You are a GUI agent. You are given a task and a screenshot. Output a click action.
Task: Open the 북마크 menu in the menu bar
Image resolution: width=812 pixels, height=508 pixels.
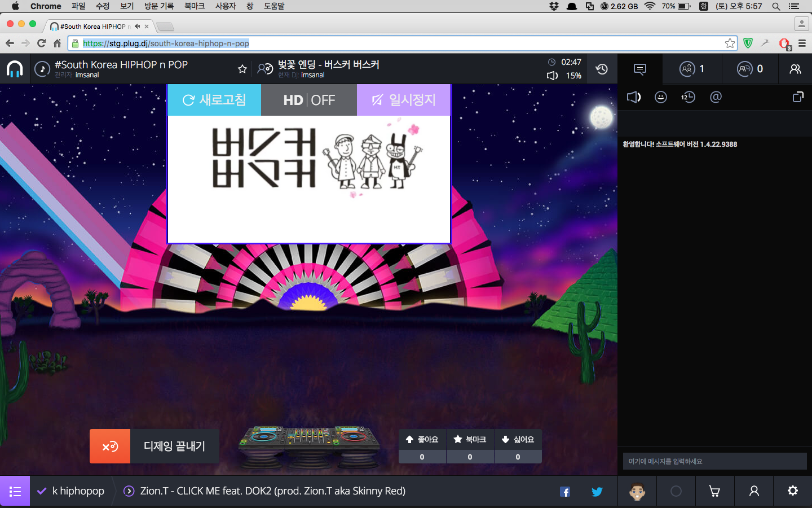pyautogui.click(x=193, y=6)
